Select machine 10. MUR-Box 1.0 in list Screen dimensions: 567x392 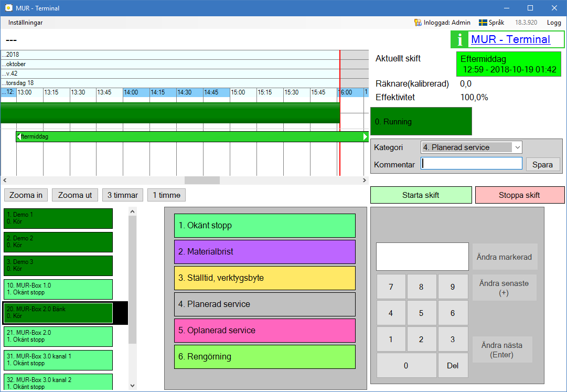click(x=58, y=289)
